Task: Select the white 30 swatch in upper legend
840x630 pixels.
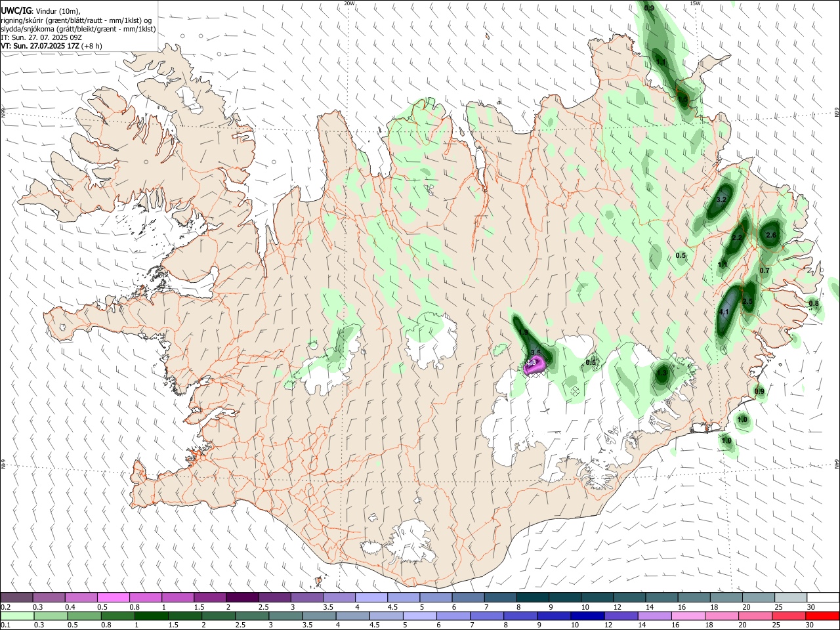Action: [x=823, y=598]
